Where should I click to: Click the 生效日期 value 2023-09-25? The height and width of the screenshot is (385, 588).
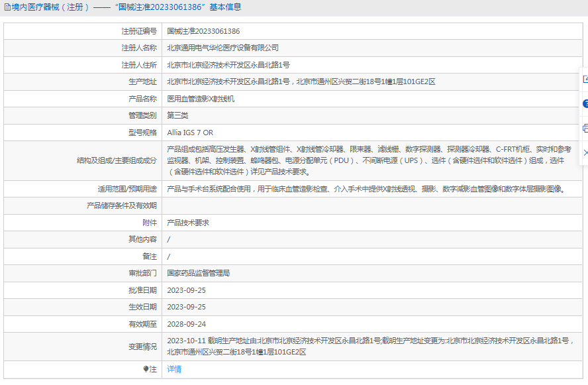pyautogui.click(x=186, y=307)
